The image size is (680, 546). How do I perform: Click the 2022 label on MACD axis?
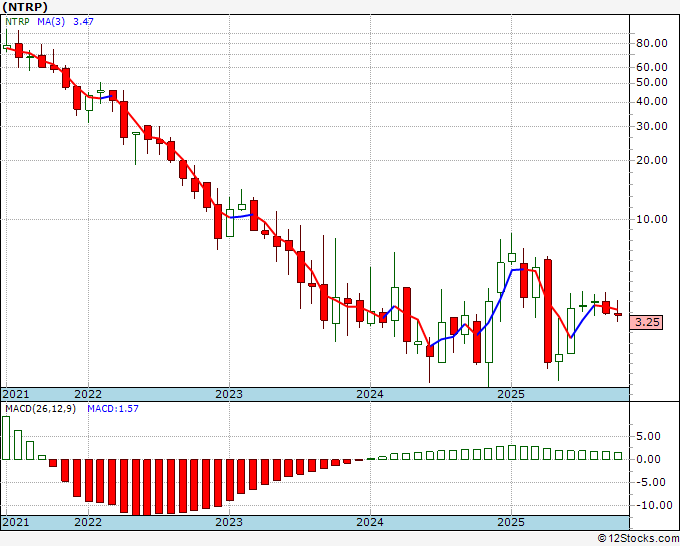tap(88, 522)
